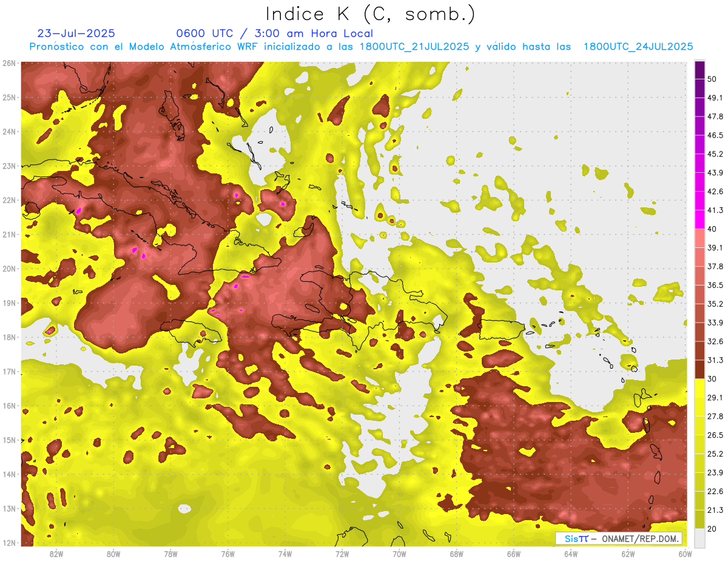Click the colorbar value label "31.3"
The image size is (728, 562).
(x=715, y=360)
